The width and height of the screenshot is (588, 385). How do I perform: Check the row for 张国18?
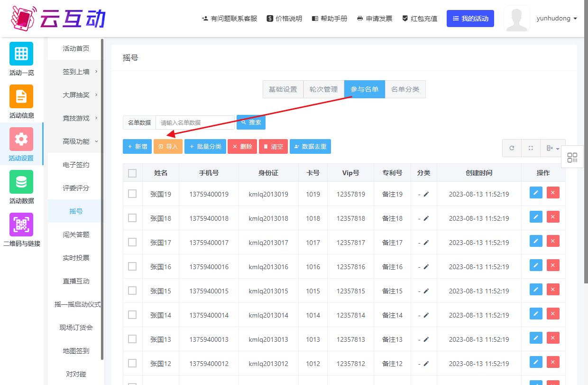[x=132, y=218]
